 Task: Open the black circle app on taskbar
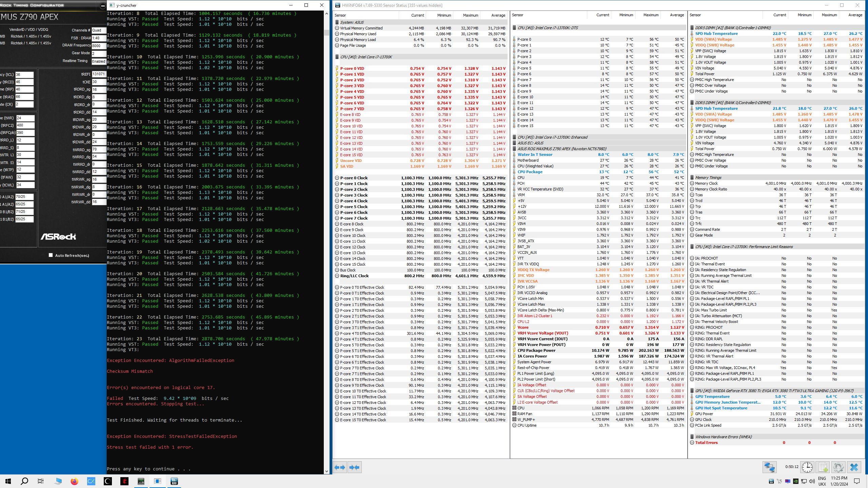(x=108, y=481)
